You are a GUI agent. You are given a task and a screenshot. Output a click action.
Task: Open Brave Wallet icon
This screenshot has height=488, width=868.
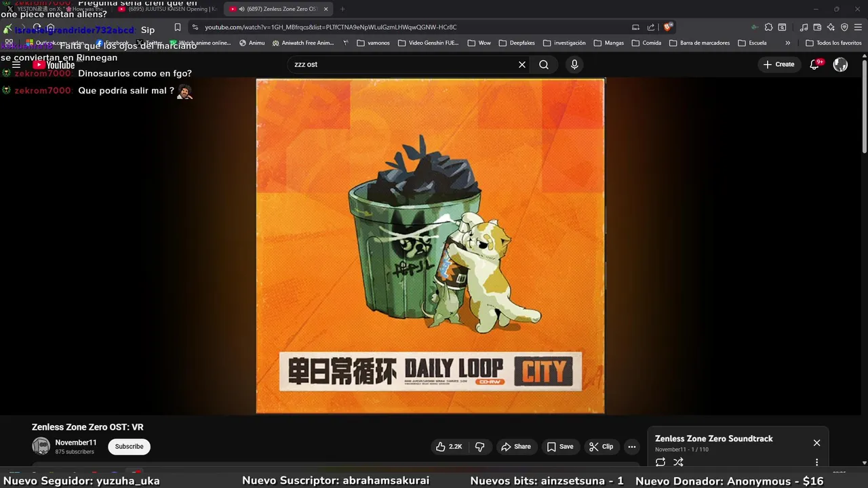tap(817, 27)
